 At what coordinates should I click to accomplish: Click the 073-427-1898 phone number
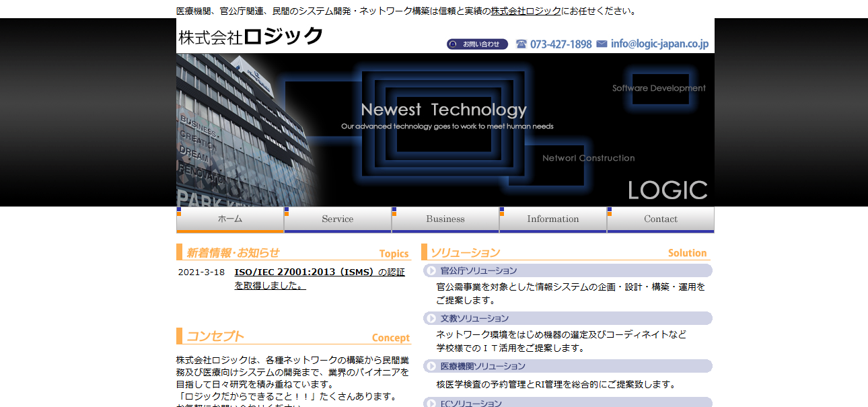pyautogui.click(x=561, y=44)
